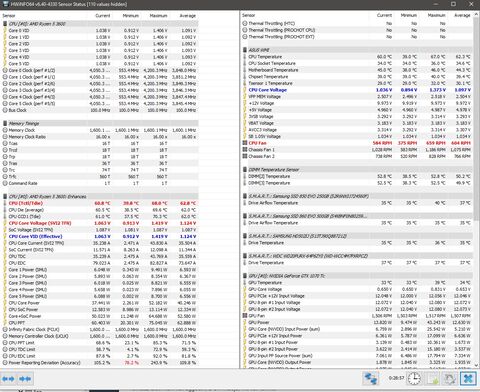Select the CPU PPT row
Viewport: 480px width, 392px height.
pyautogui.click(x=100, y=323)
